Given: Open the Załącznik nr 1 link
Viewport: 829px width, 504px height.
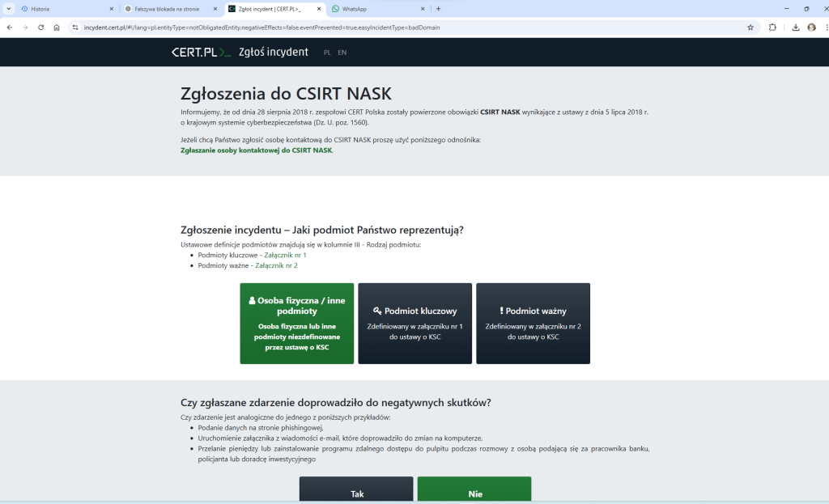Looking at the screenshot, I should pos(285,255).
